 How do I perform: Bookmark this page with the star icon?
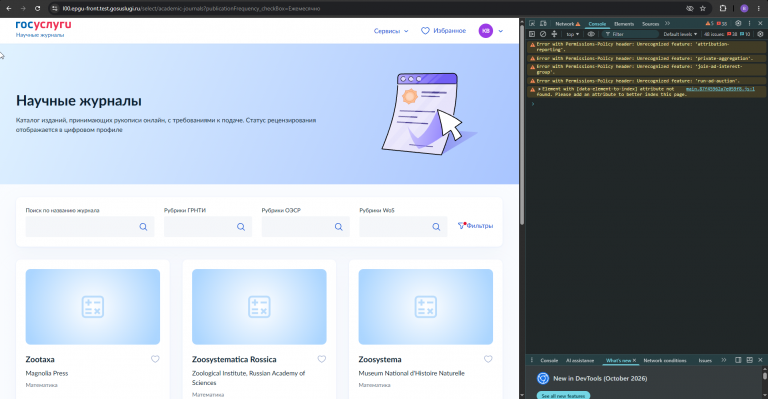coord(703,8)
